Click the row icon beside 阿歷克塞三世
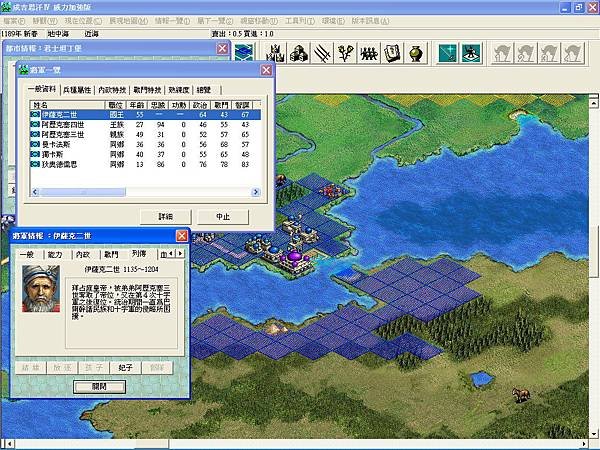600x450 pixels. tap(35, 134)
